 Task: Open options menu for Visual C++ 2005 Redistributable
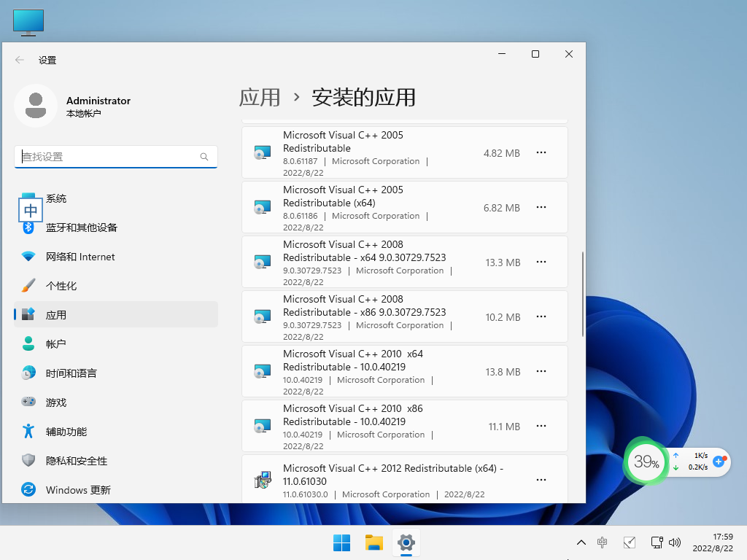[x=541, y=152]
